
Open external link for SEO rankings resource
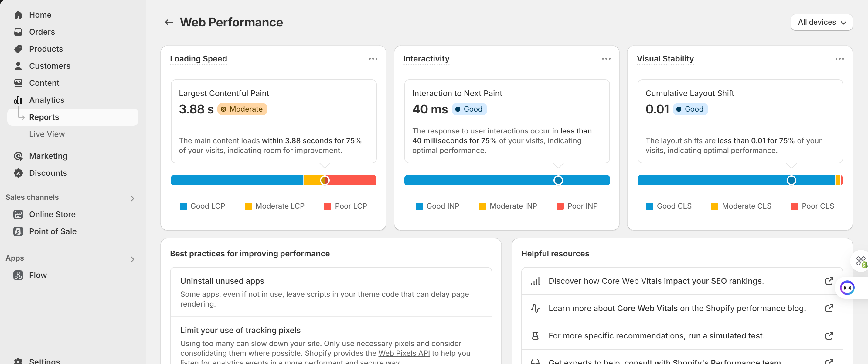tap(829, 281)
